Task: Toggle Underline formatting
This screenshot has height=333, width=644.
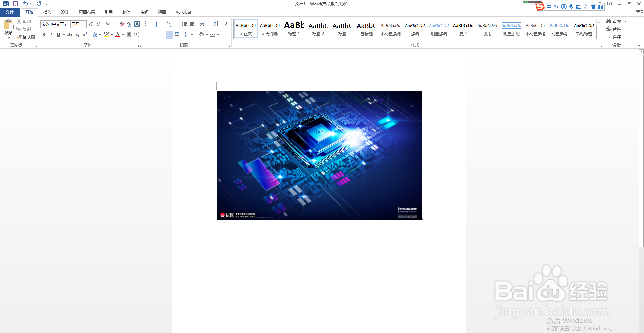Action: [x=58, y=35]
